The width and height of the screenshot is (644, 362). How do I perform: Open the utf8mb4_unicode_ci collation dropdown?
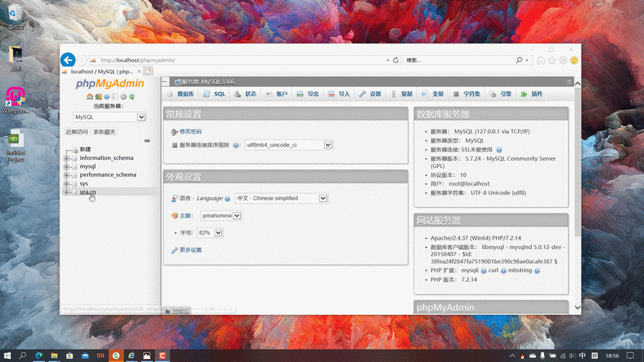click(x=289, y=145)
